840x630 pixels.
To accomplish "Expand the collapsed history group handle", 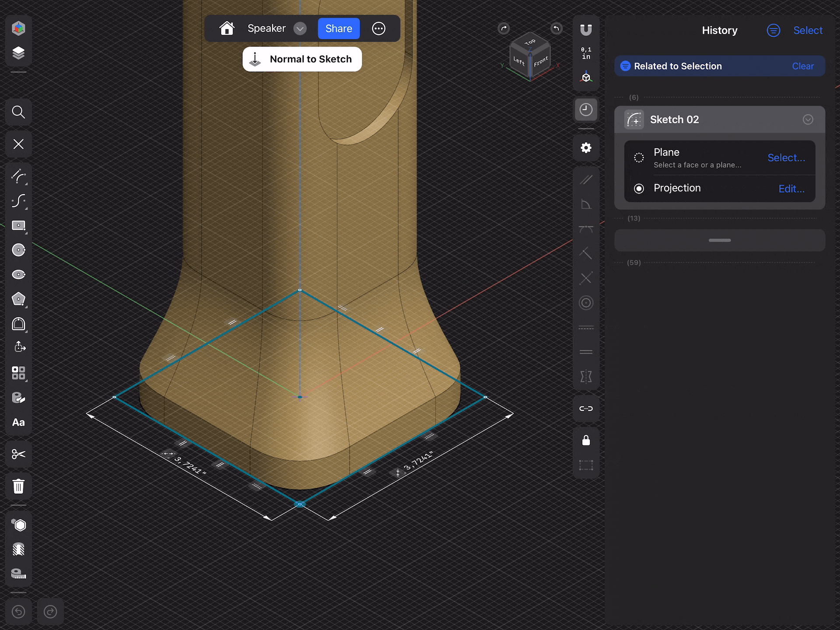I will [719, 240].
